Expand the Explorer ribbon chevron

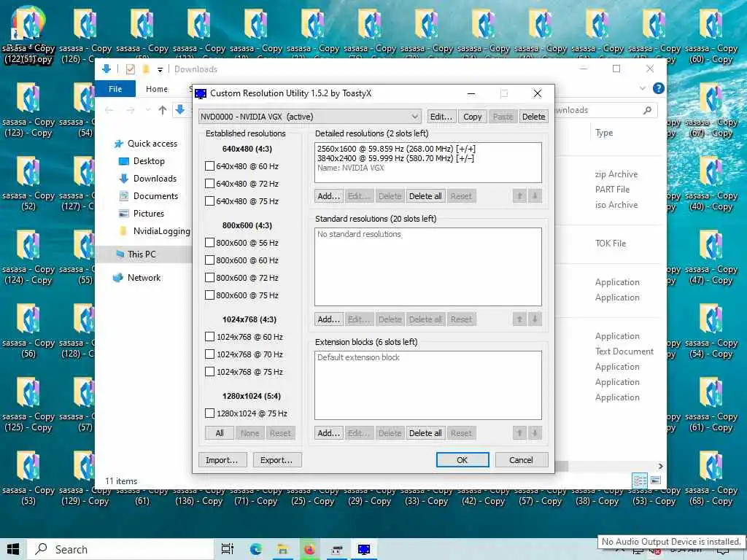[643, 88]
